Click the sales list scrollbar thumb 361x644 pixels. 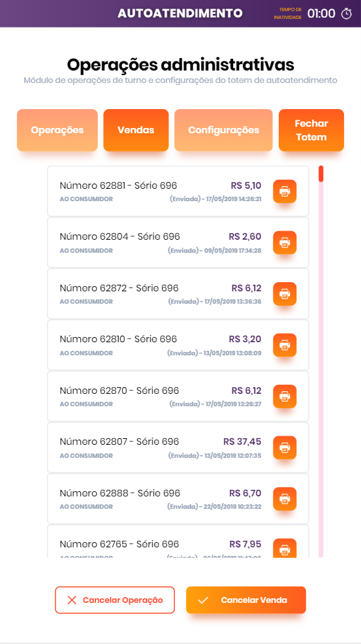321,173
